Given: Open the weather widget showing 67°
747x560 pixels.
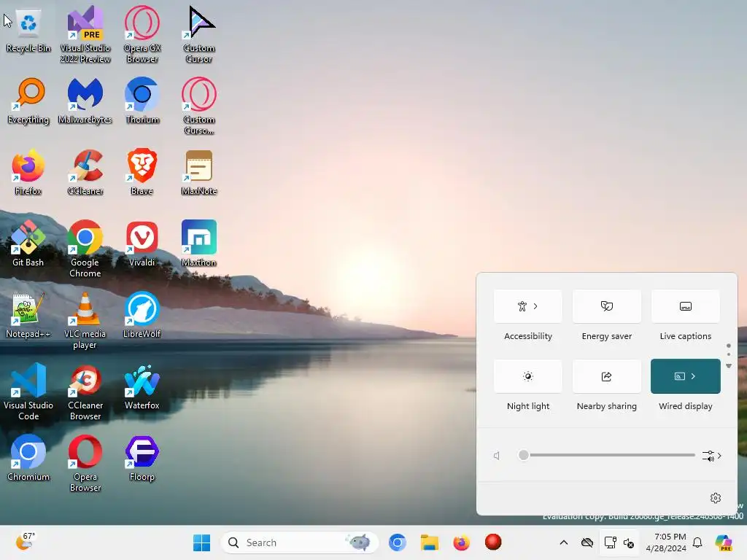Looking at the screenshot, I should 26,542.
